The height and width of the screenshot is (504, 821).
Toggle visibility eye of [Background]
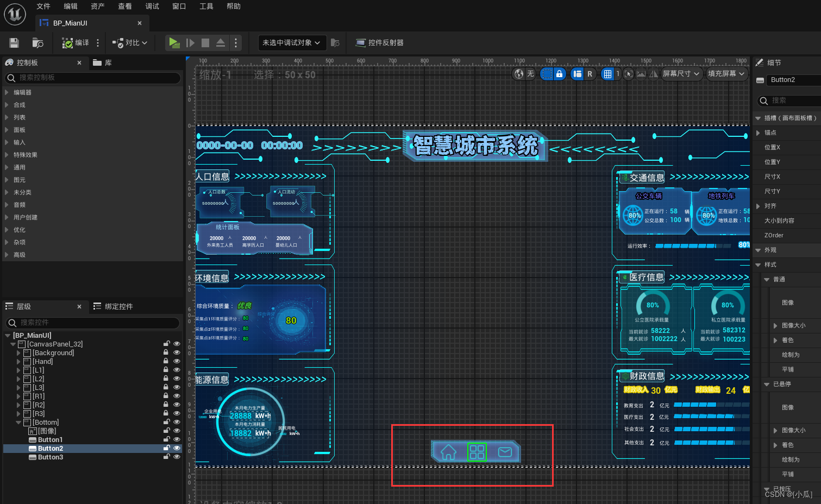(177, 353)
